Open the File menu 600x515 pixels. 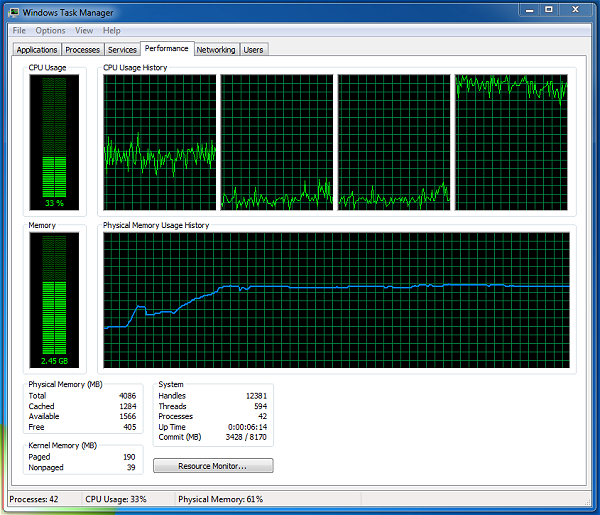19,30
